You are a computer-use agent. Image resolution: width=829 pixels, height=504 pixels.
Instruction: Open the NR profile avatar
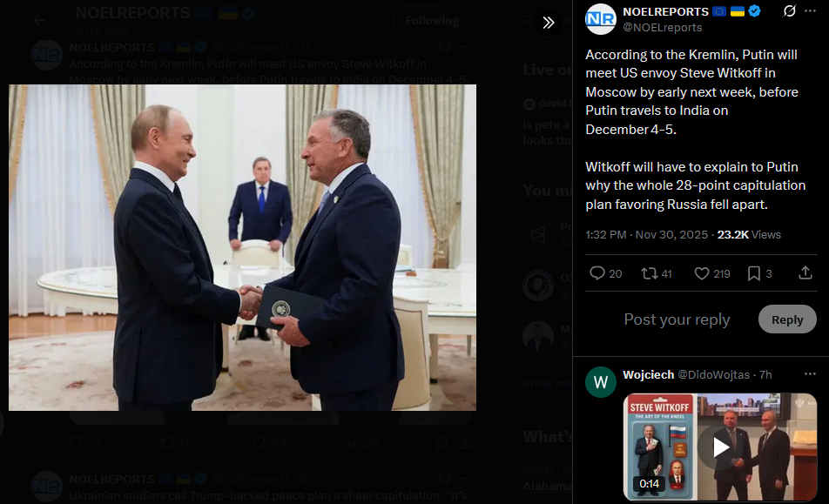(x=601, y=19)
